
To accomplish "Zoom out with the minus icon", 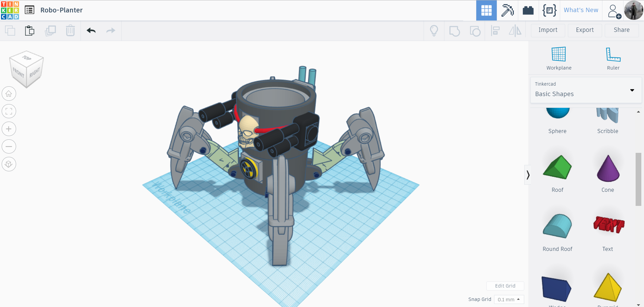I will [9, 146].
